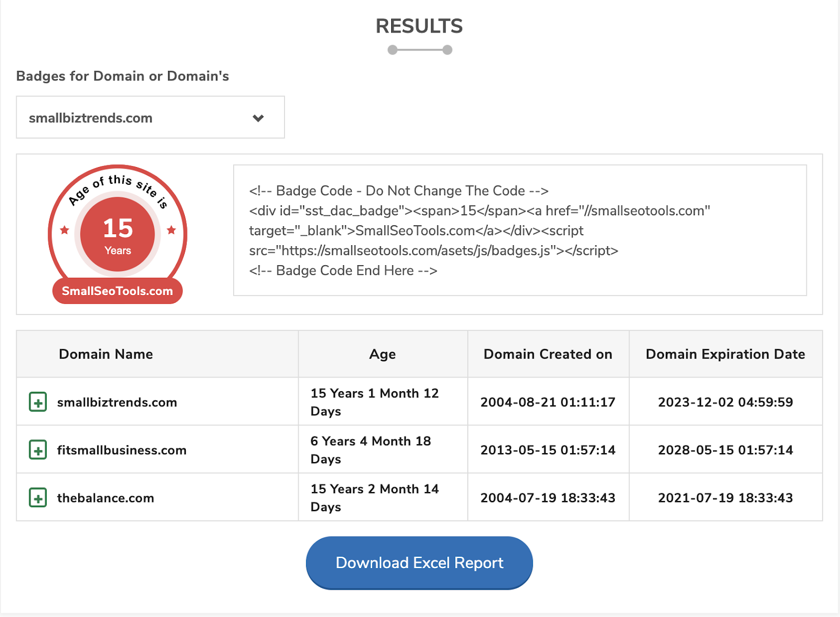Screen dimensions: 840x617
Task: Click the age 6 Years 4 Month 18 Days
Action: coord(371,450)
